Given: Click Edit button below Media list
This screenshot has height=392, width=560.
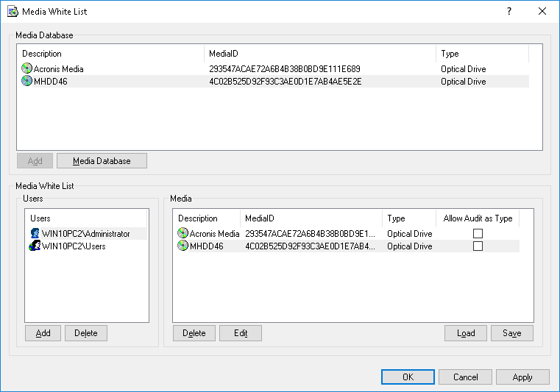Looking at the screenshot, I should (x=241, y=333).
